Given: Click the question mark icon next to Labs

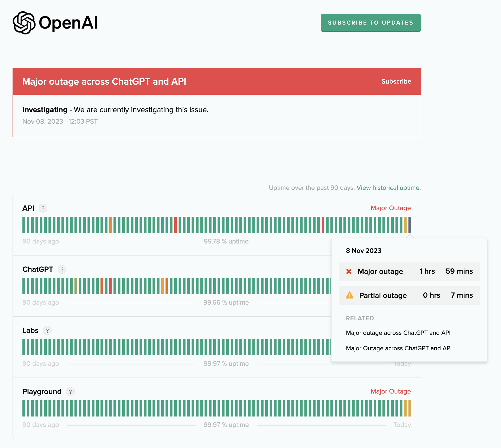Looking at the screenshot, I should pyautogui.click(x=47, y=331).
